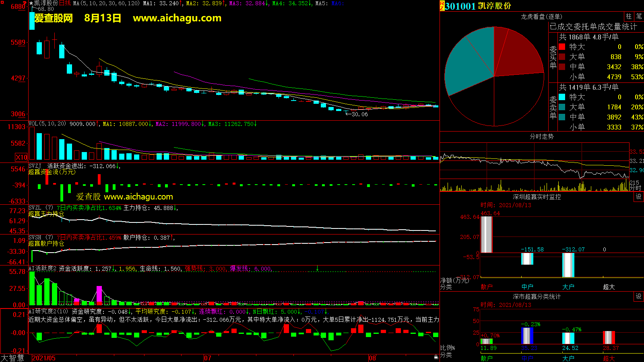Open 设 settings for 深市超赢分类统计
This screenshot has width=644, height=362.
tap(639, 296)
